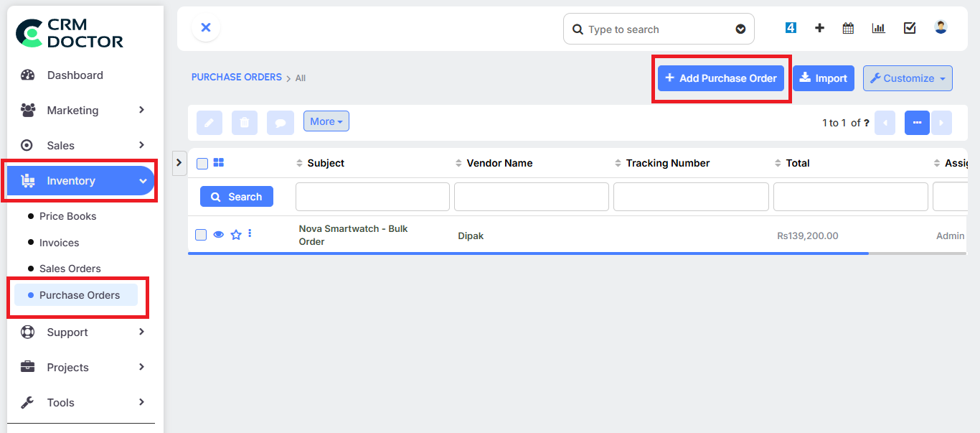Click the Subject column filter field
980x433 pixels.
[372, 197]
